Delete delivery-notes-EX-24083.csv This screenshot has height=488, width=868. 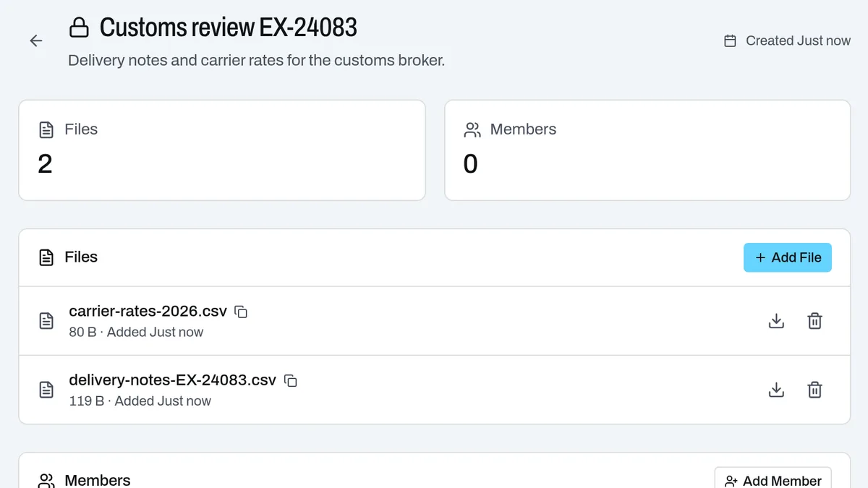(814, 390)
